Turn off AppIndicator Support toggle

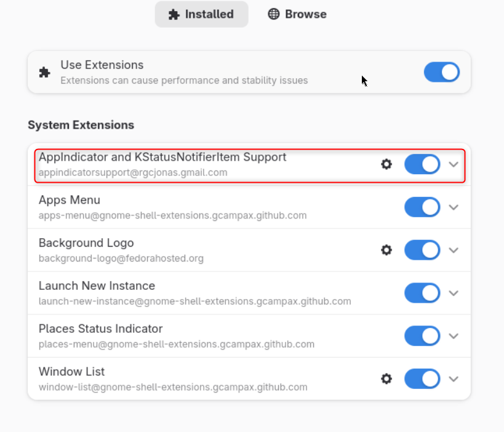click(422, 164)
